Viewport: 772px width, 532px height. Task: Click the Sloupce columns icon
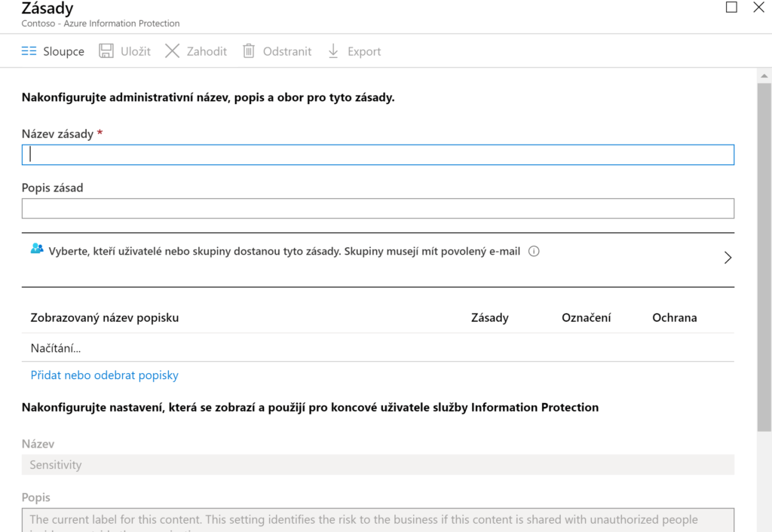pos(29,51)
